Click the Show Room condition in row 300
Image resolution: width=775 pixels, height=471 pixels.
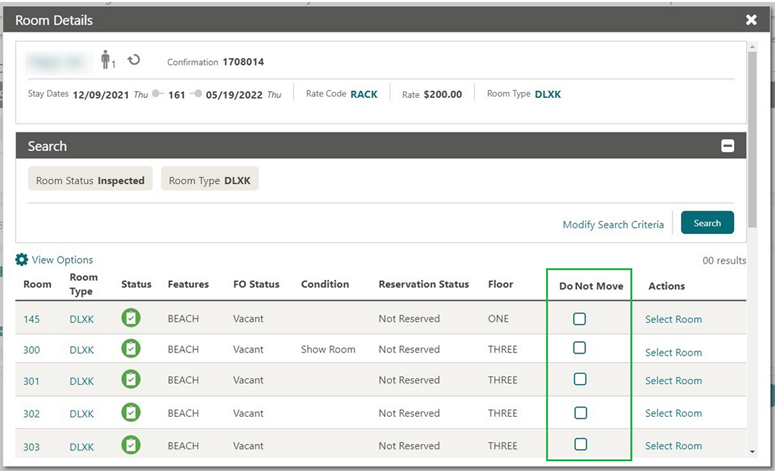click(328, 349)
